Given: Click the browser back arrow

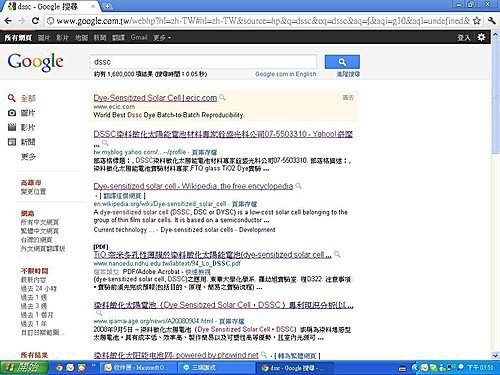Looking at the screenshot, I should (8, 21).
